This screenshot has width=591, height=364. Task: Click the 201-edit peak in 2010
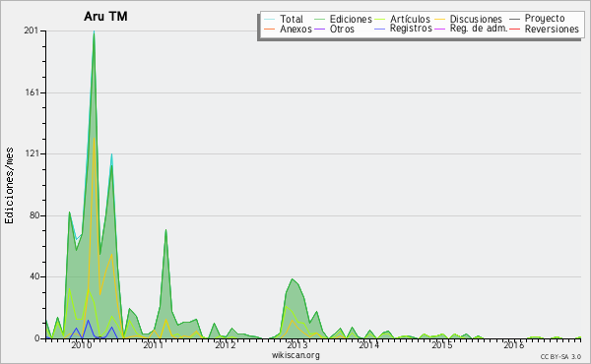(x=94, y=31)
